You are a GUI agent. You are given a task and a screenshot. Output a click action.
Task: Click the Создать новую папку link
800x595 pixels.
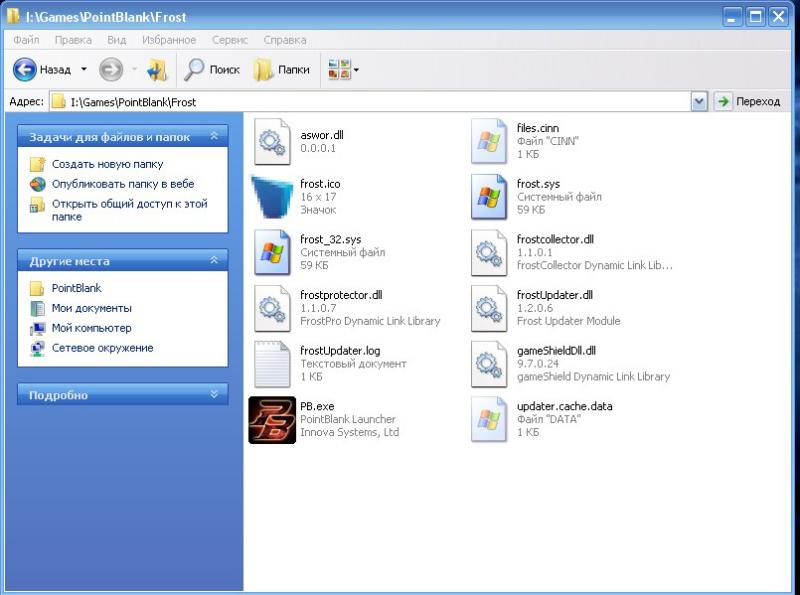click(107, 164)
